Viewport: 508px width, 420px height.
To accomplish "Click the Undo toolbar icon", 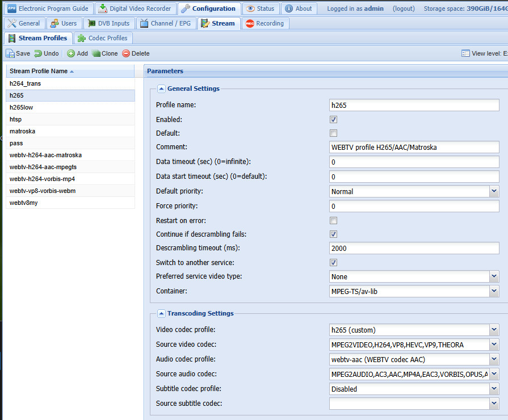I will pyautogui.click(x=38, y=53).
